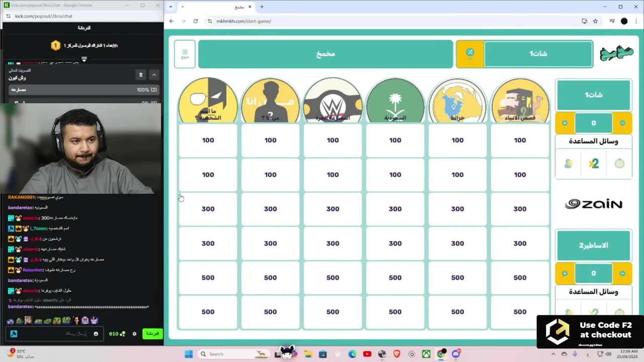Open a new Chrome tab

click(x=262, y=7)
